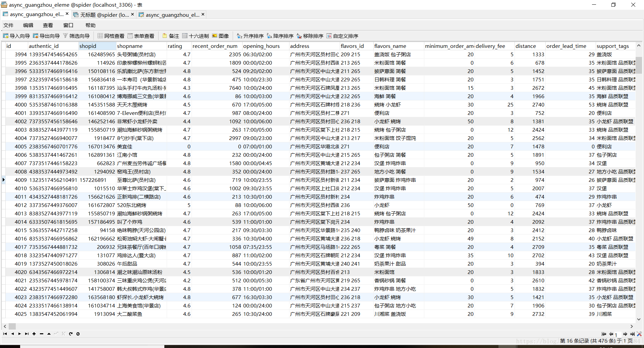The width and height of the screenshot is (644, 348).
Task: Open the 导入向导 import wizard
Action: (x=16, y=36)
